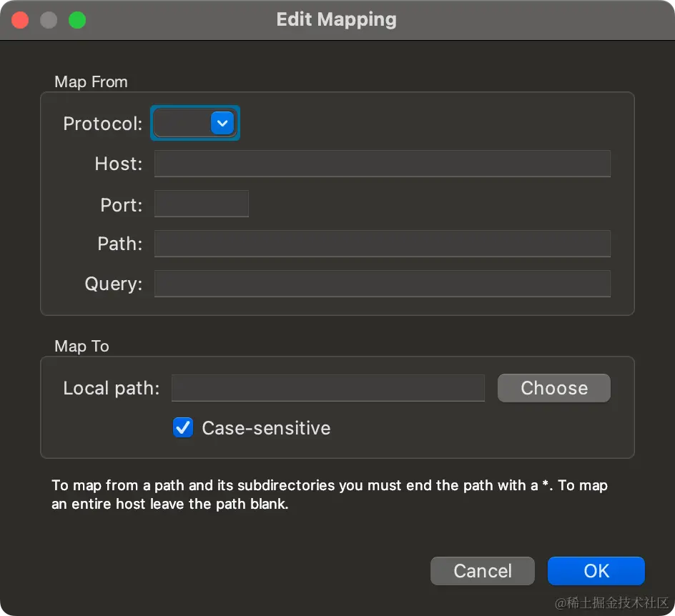Close the Edit Mapping window
Image resolution: width=675 pixels, height=616 pixels.
click(20, 20)
